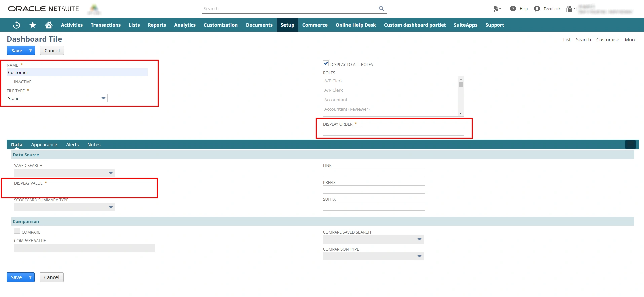This screenshot has height=297, width=644.
Task: Open the SuiteApps menu
Action: click(x=465, y=25)
